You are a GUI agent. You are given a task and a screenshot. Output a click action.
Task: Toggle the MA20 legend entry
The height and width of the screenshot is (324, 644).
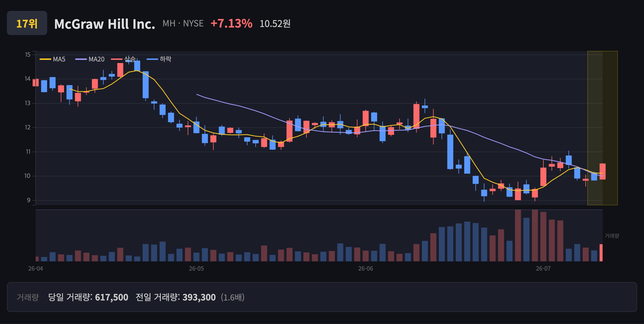coord(90,59)
